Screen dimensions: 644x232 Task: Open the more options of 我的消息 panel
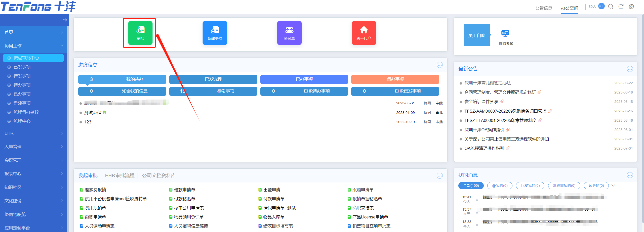[630, 175]
